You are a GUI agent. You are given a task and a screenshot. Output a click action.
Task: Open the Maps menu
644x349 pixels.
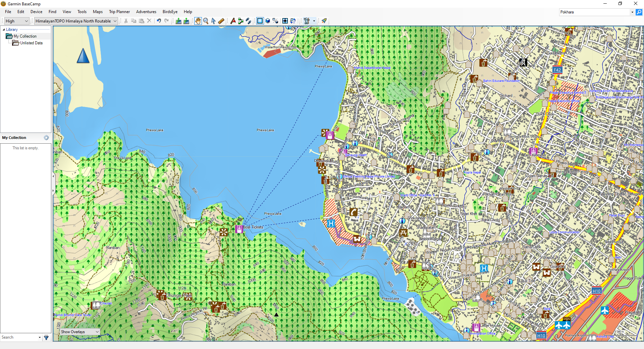[98, 12]
